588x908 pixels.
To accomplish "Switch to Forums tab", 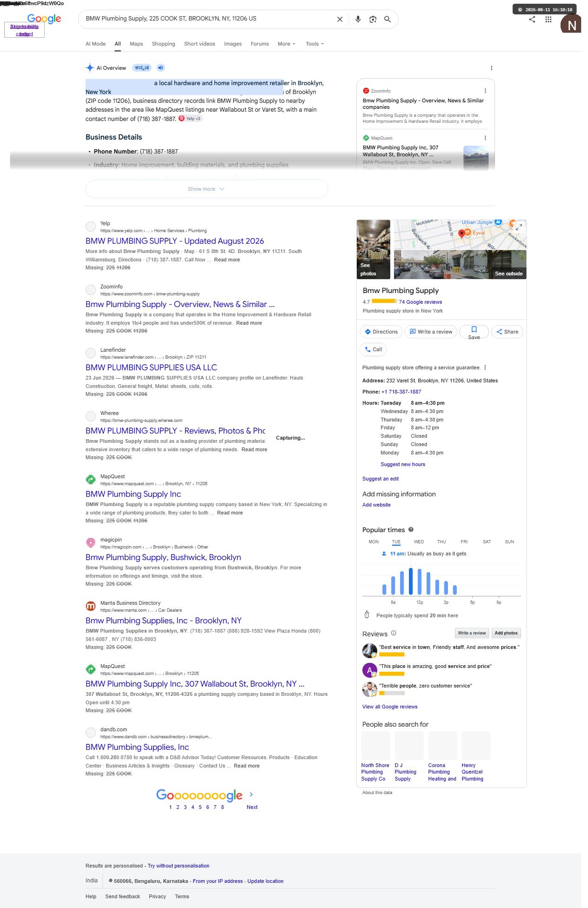I will pyautogui.click(x=260, y=44).
